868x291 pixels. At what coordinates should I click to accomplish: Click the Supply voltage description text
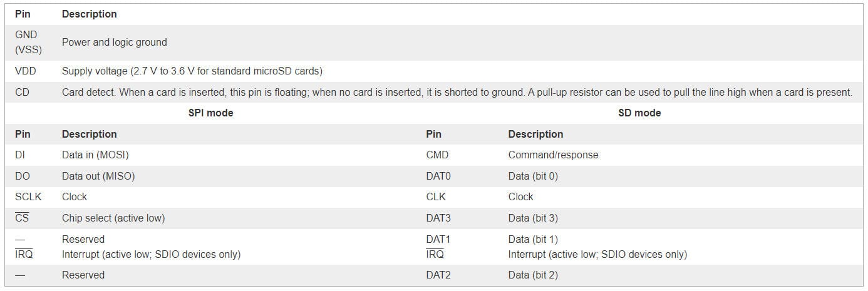[x=192, y=71]
